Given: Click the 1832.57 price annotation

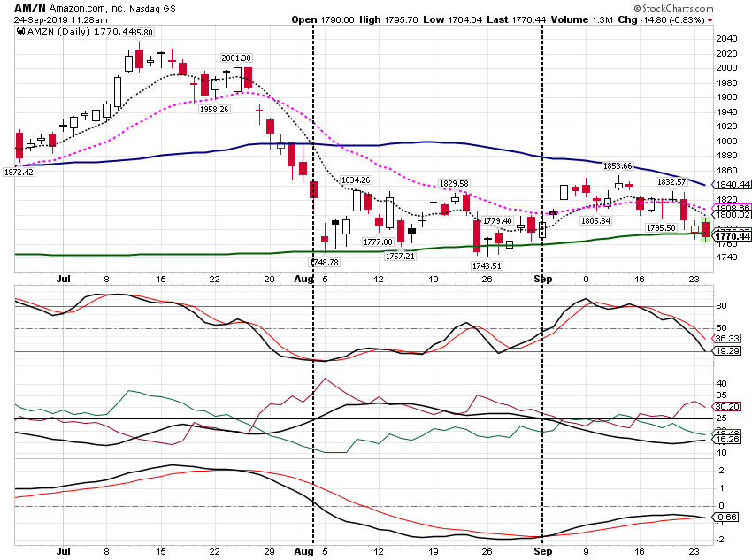Looking at the screenshot, I should coord(671,182).
